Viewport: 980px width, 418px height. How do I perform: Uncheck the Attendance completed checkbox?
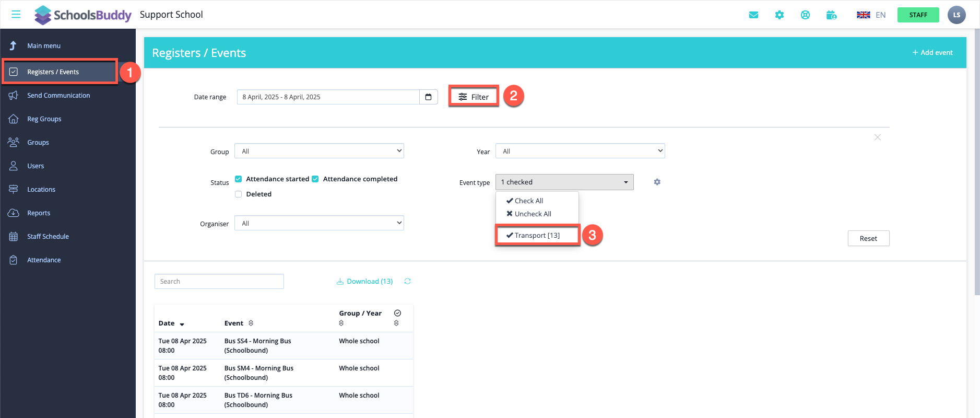click(x=315, y=179)
